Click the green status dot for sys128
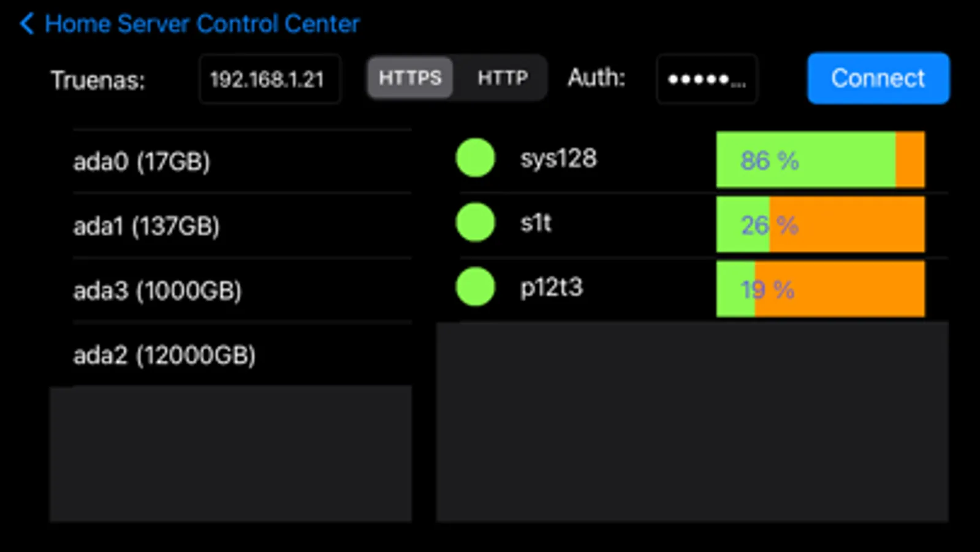980x552 pixels. 475,158
